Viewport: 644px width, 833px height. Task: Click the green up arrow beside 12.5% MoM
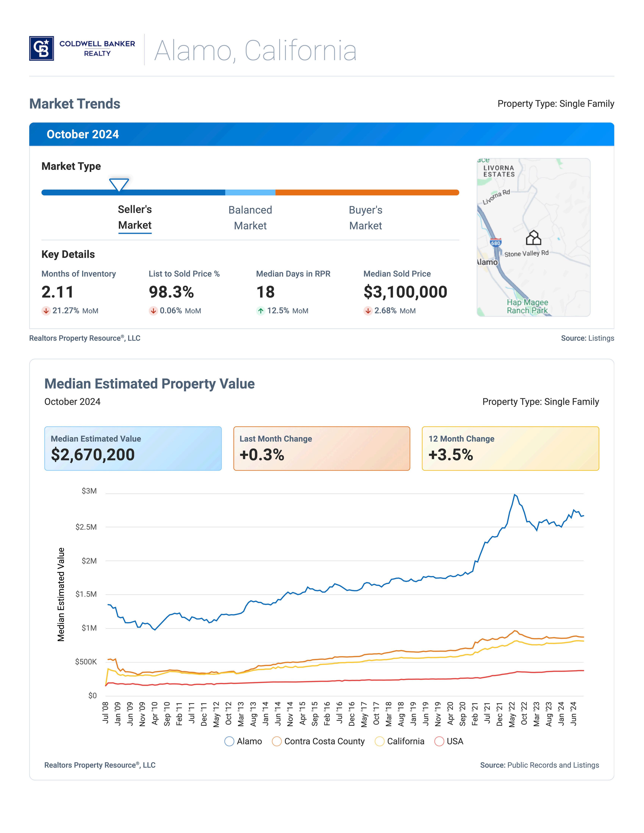(x=261, y=311)
